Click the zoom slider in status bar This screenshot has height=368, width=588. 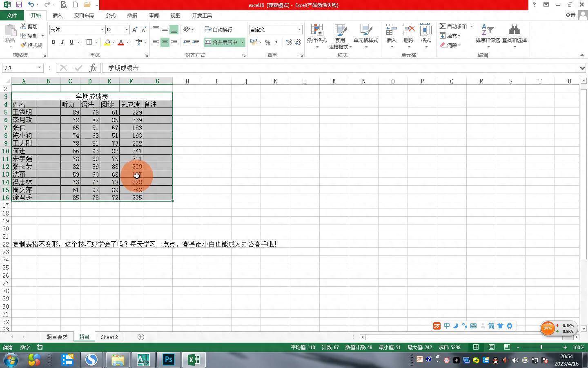(541, 347)
